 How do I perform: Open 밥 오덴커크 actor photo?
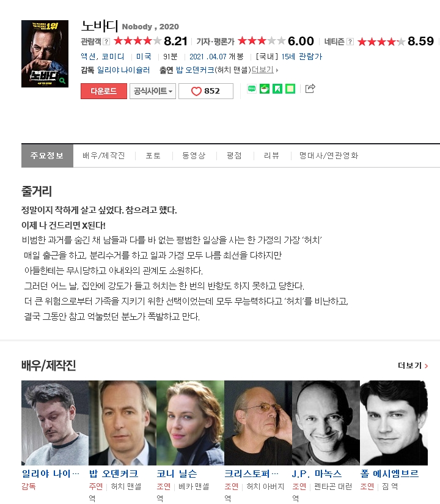pos(122,423)
